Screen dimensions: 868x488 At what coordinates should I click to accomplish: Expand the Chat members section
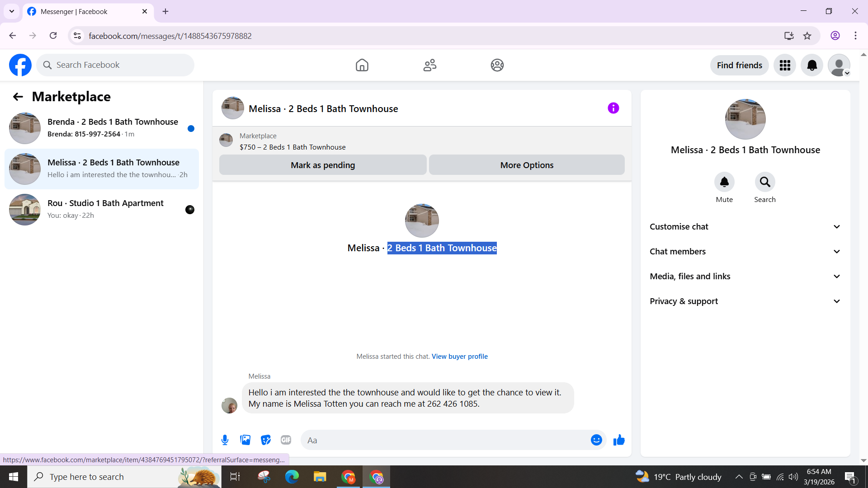click(745, 252)
